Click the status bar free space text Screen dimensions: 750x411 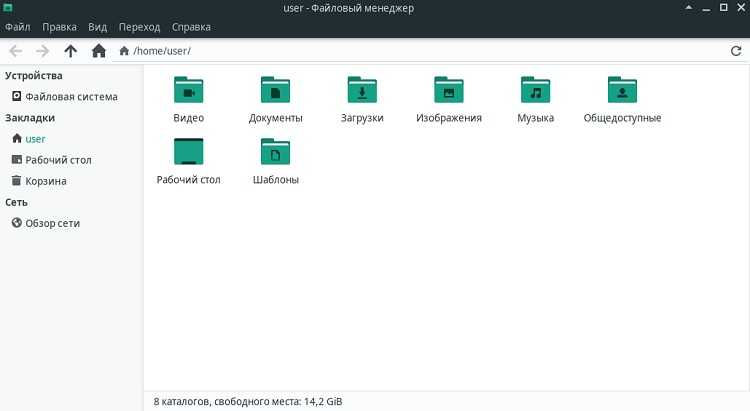pyautogui.click(x=248, y=401)
